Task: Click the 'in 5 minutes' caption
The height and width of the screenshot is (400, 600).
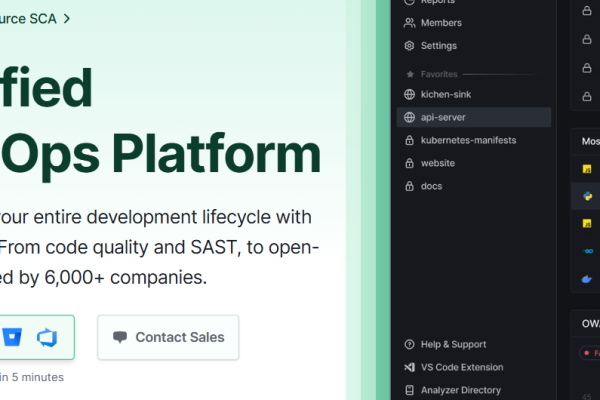Action: click(32, 377)
